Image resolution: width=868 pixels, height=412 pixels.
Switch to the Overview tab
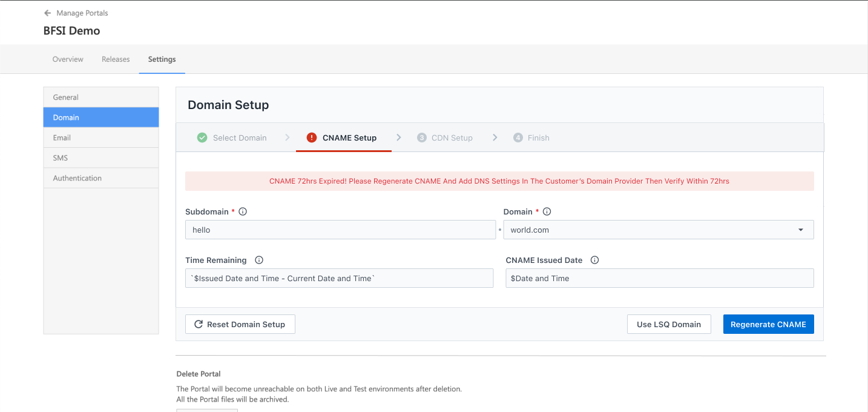click(x=67, y=59)
